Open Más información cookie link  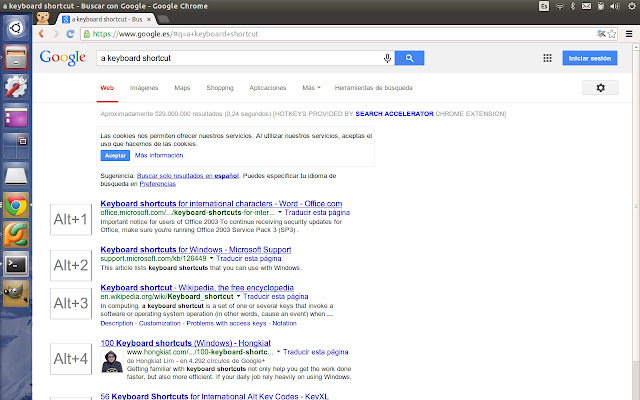pyautogui.click(x=159, y=156)
